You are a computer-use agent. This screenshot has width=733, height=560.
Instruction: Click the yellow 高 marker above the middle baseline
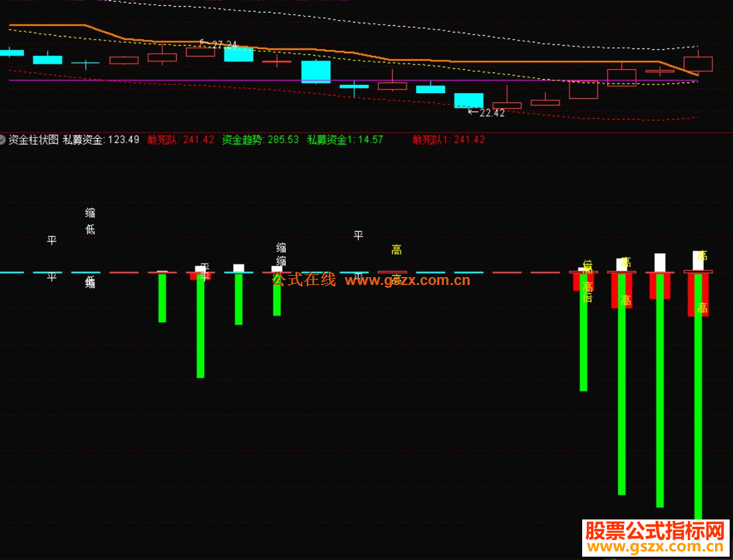click(397, 250)
